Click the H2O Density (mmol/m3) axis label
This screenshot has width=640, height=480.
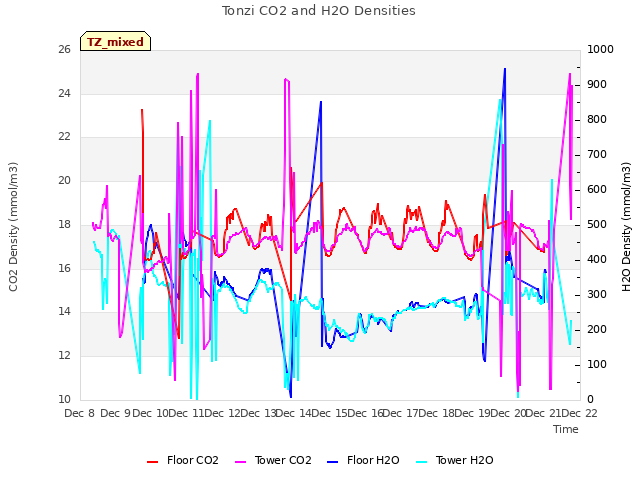[626, 227]
